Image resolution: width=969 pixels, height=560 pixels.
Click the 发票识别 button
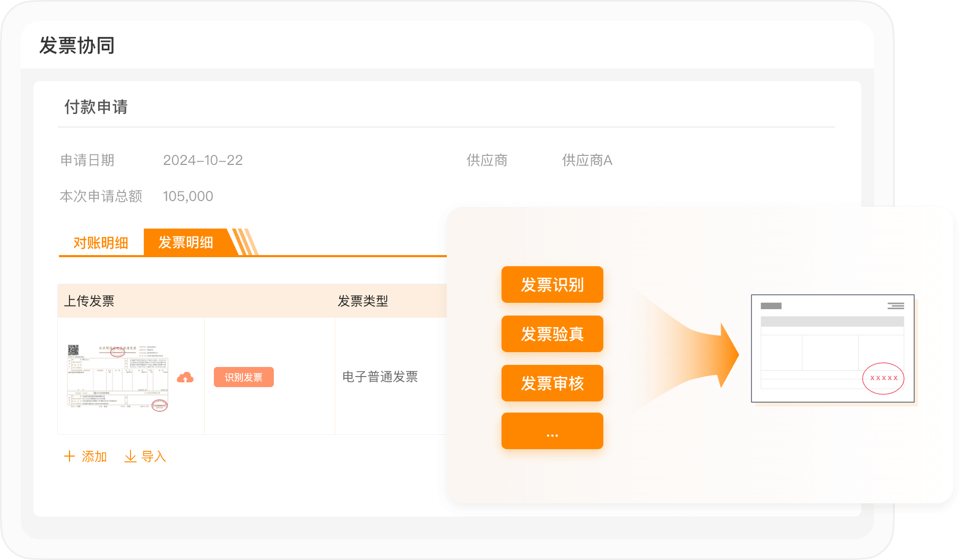tap(552, 285)
